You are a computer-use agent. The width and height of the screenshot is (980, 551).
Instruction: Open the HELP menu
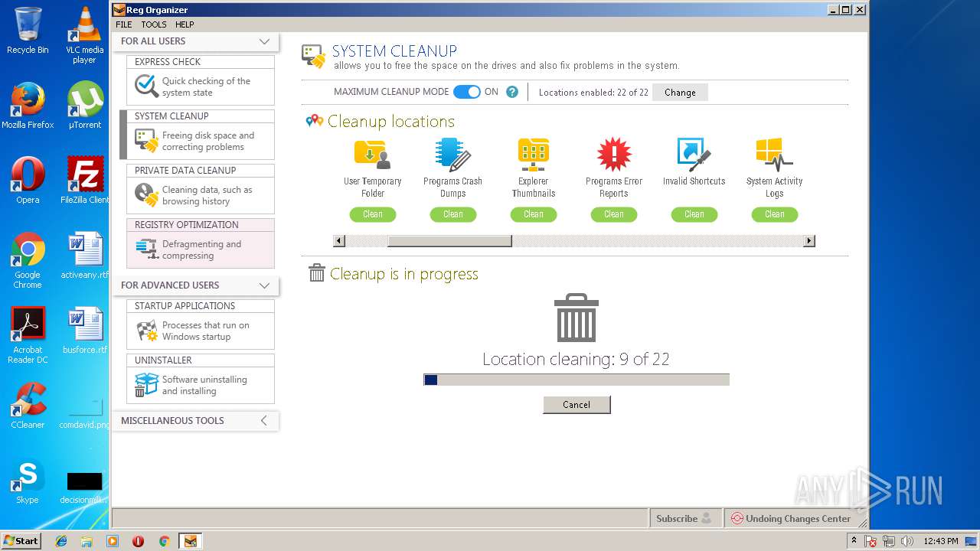pos(185,24)
